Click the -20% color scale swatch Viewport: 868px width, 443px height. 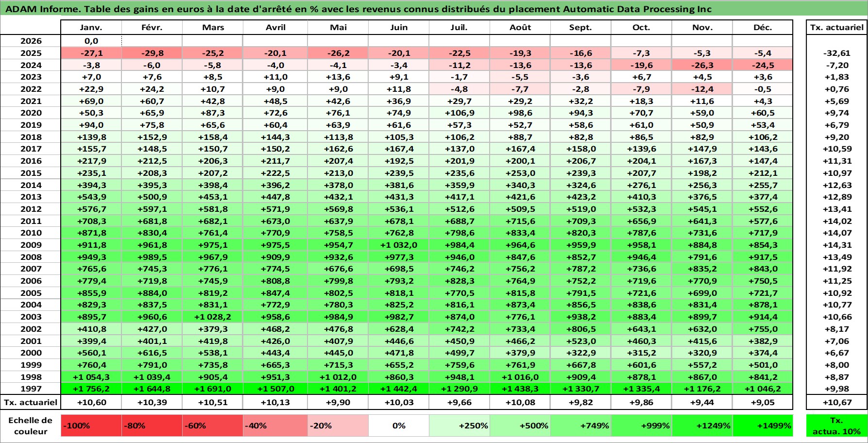pyautogui.click(x=338, y=426)
